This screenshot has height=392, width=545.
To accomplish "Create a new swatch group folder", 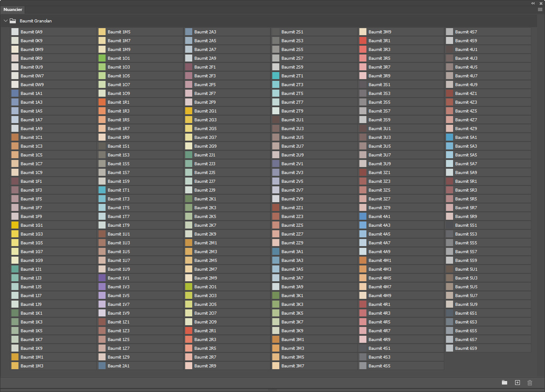I will (x=505, y=383).
